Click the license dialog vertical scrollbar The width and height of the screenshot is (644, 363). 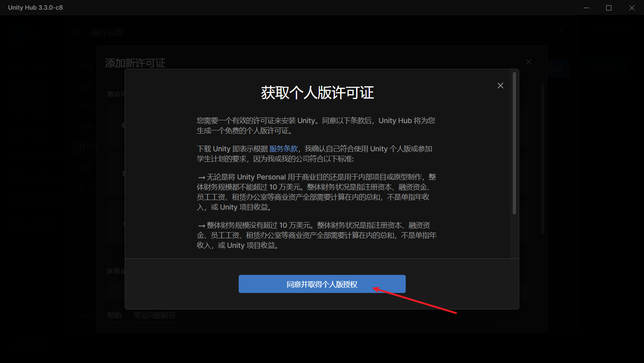click(514, 143)
